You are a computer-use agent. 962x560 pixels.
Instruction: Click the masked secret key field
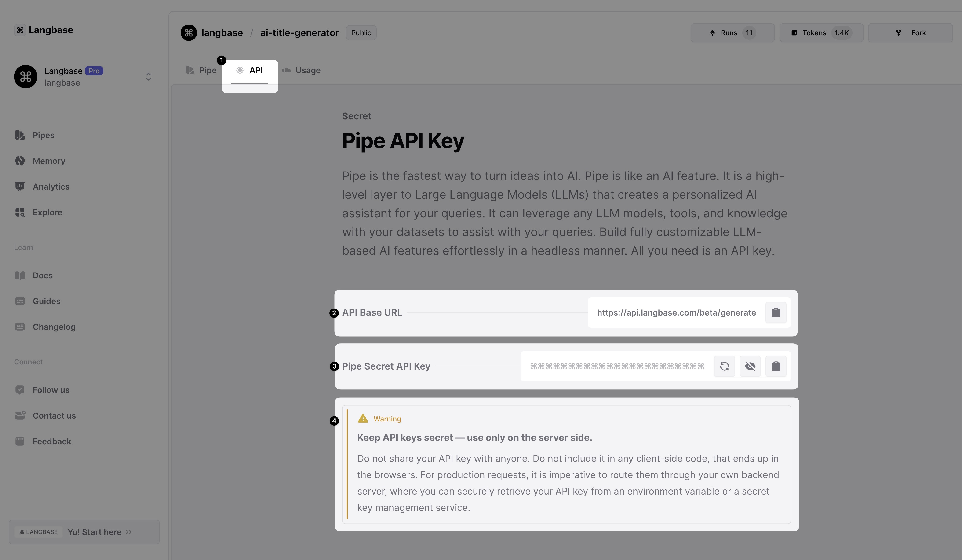(616, 366)
